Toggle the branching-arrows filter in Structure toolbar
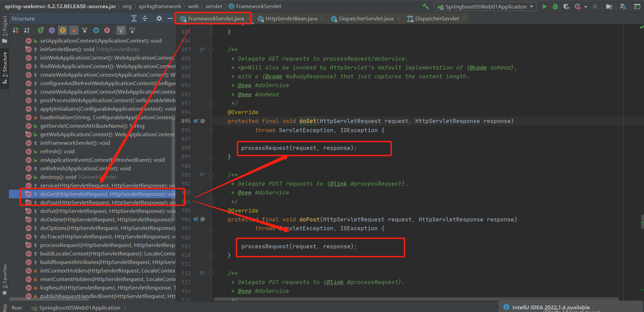This screenshot has width=644, height=312. tap(85, 30)
